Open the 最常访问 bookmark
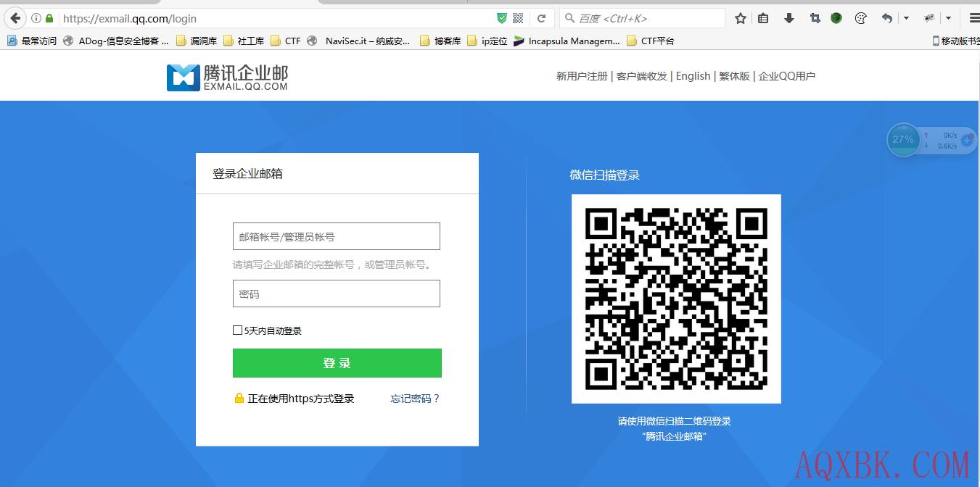980x487 pixels. coord(32,41)
